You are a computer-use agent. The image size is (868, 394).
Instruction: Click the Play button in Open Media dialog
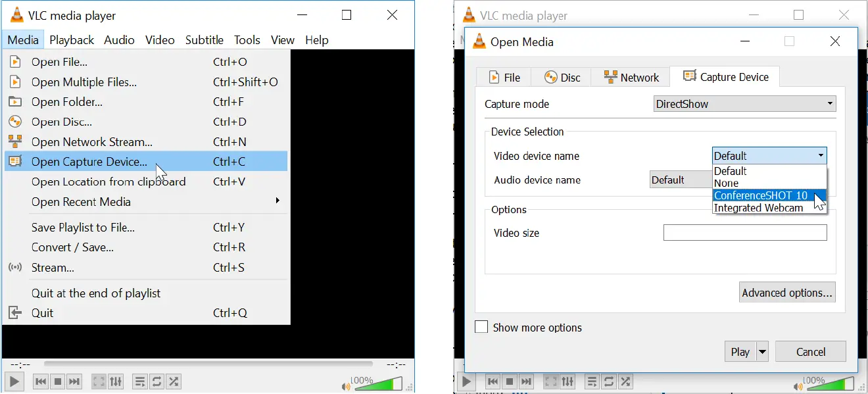[740, 352]
